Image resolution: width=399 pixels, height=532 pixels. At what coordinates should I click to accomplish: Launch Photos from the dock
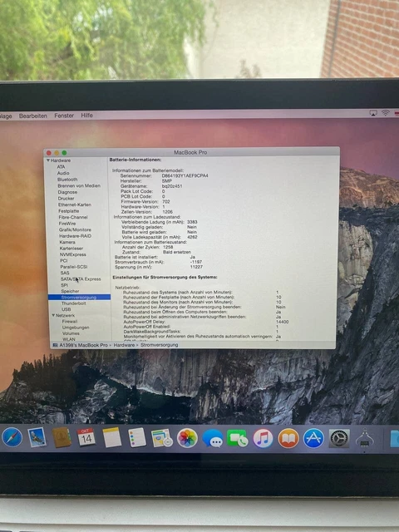point(187,438)
